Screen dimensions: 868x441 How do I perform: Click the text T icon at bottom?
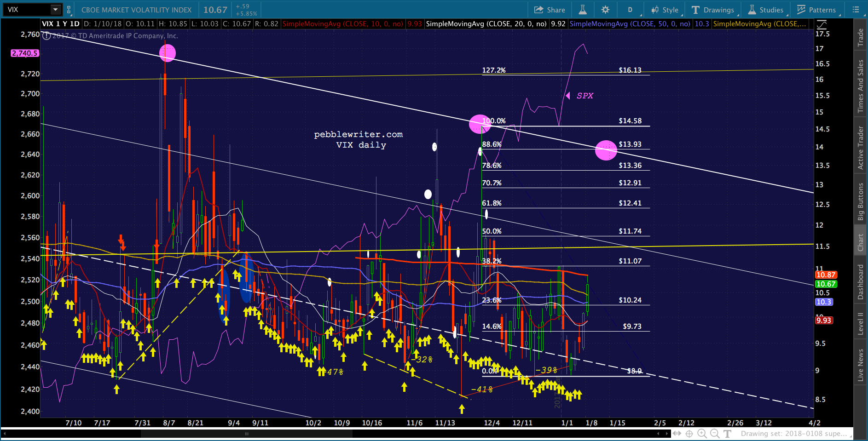[x=727, y=434]
